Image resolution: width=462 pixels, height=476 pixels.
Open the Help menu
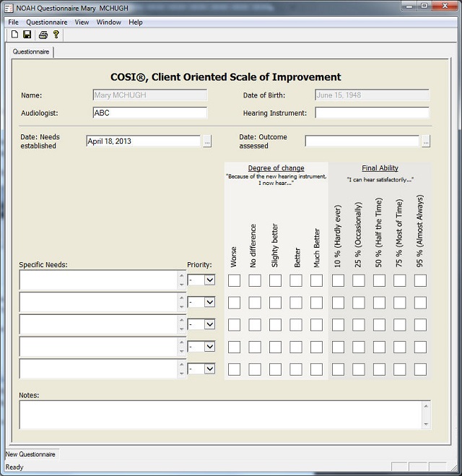point(136,22)
